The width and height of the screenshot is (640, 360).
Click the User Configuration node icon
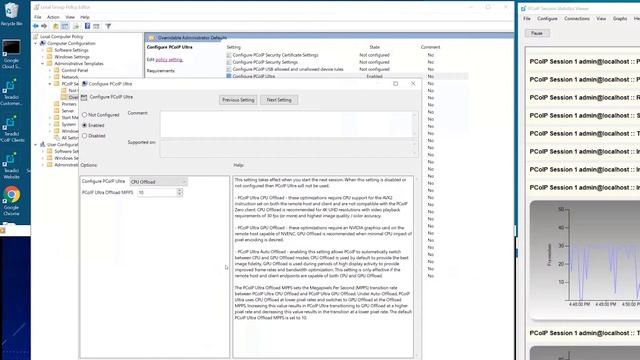tap(42, 144)
